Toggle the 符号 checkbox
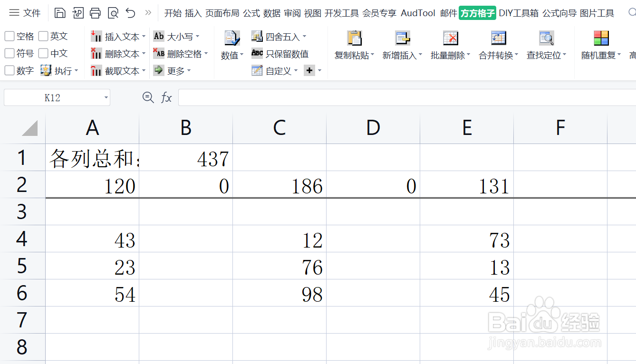Viewport: 636px width, 364px height. pyautogui.click(x=10, y=53)
